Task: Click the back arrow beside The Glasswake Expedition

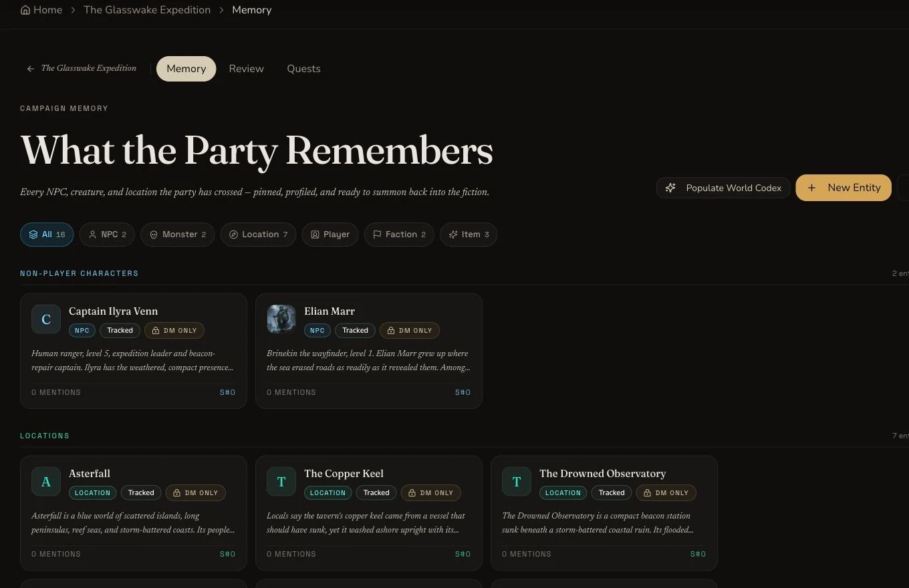Action: (31, 69)
